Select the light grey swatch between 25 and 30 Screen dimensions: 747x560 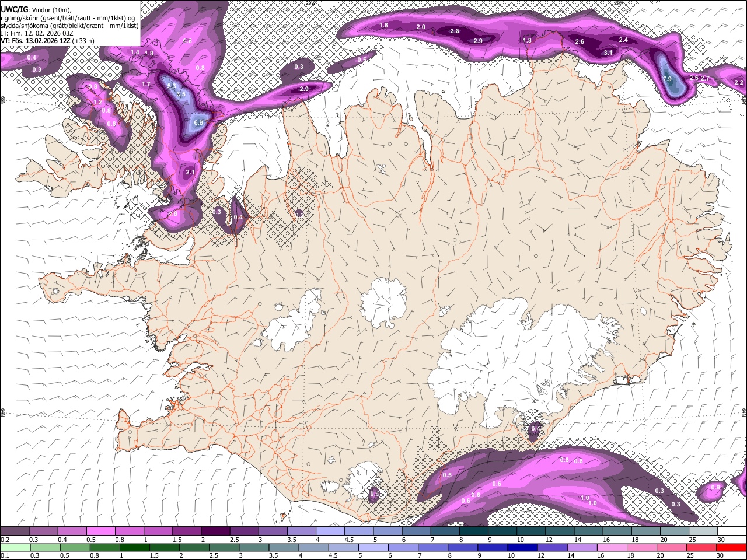pyautogui.click(x=703, y=531)
